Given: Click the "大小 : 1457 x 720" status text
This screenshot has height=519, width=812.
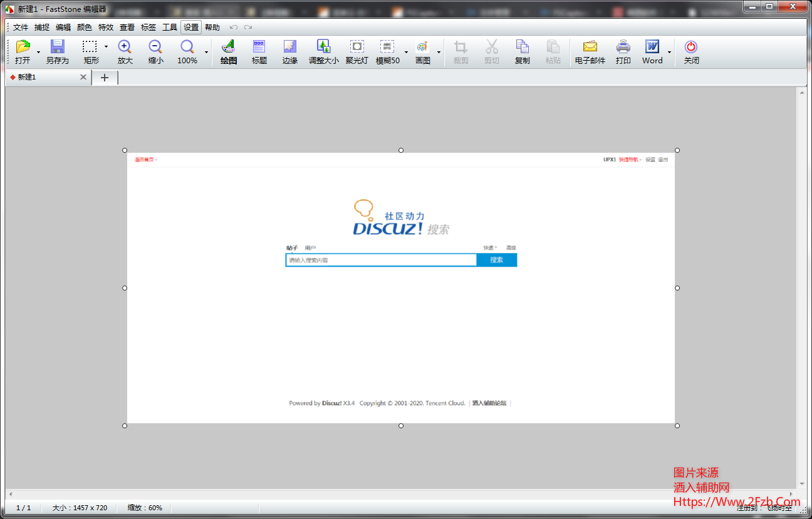Looking at the screenshot, I should [x=80, y=508].
